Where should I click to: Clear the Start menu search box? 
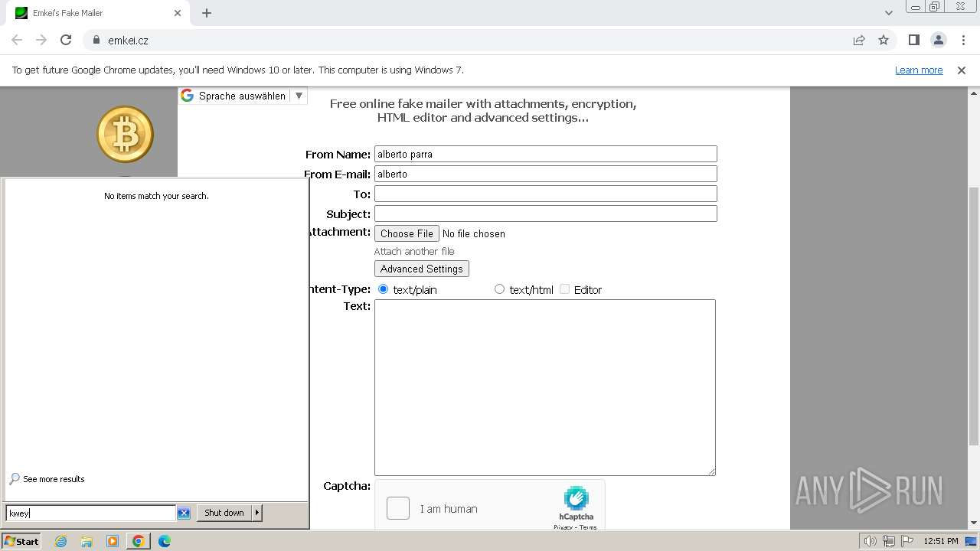pyautogui.click(x=184, y=513)
